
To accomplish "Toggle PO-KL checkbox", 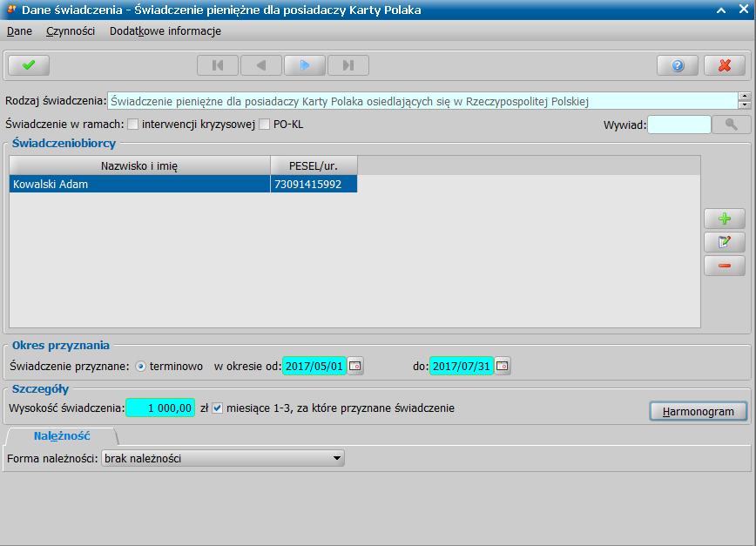I will 264,125.
